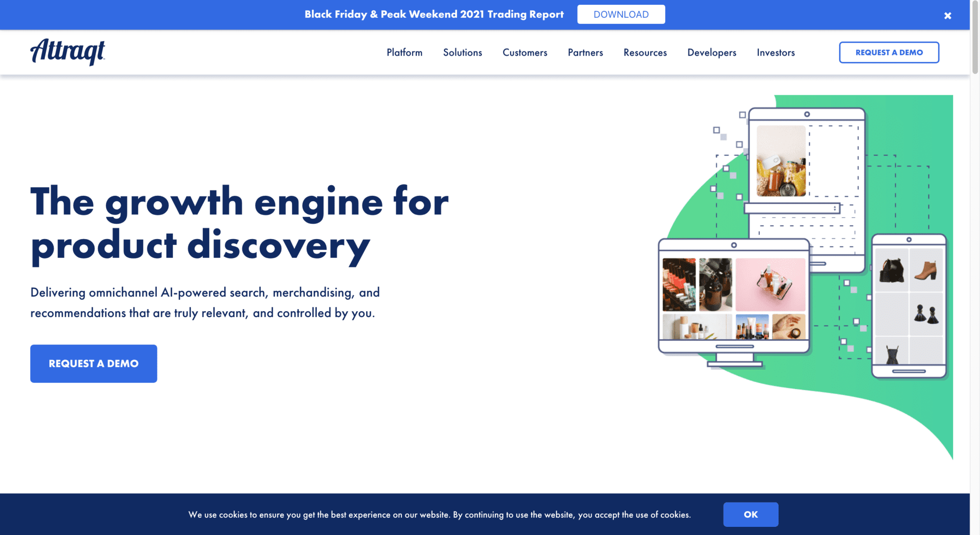The height and width of the screenshot is (535, 980).
Task: Open the Solutions menu
Action: coord(462,53)
